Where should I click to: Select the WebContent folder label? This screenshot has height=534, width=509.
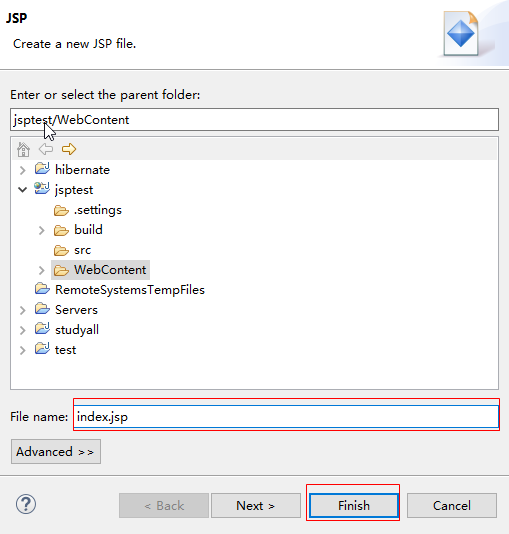[x=110, y=270]
